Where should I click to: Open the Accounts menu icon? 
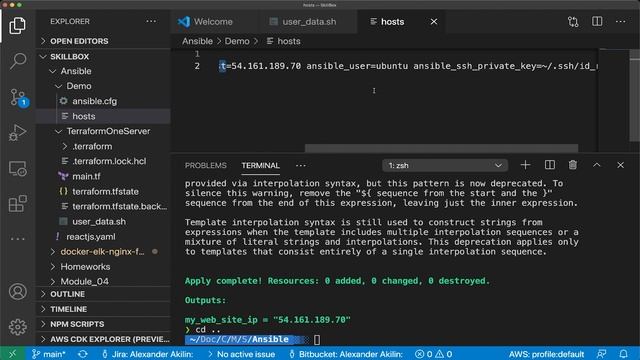[18, 291]
